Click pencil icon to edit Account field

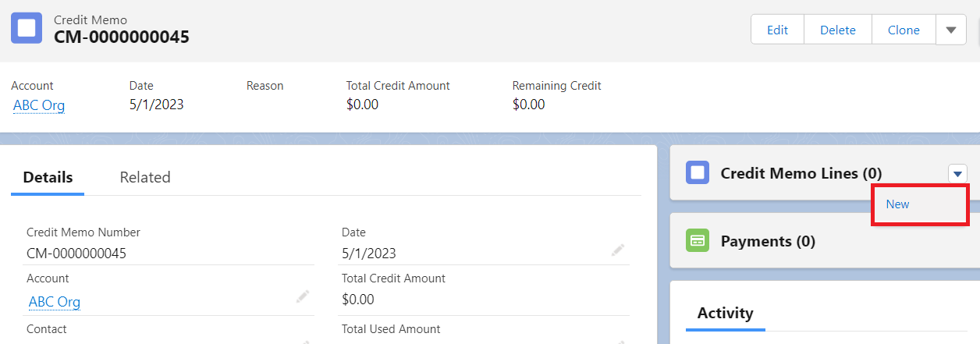pyautogui.click(x=303, y=296)
